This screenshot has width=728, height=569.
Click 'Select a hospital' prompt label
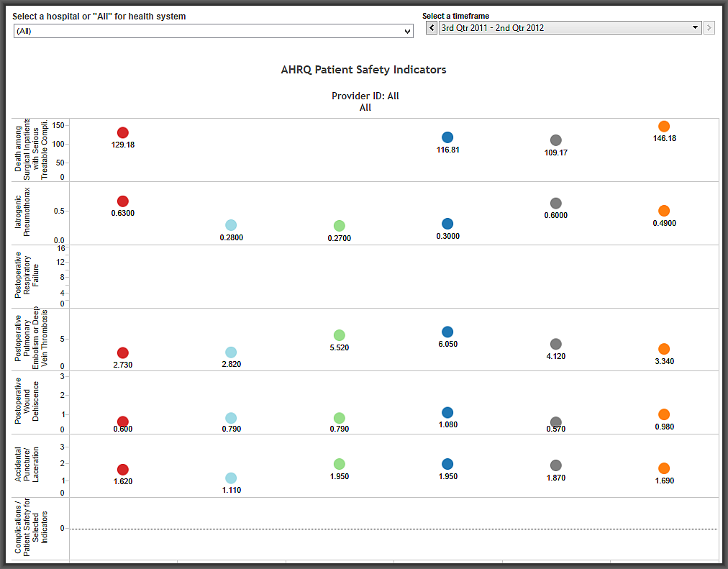[x=99, y=17]
